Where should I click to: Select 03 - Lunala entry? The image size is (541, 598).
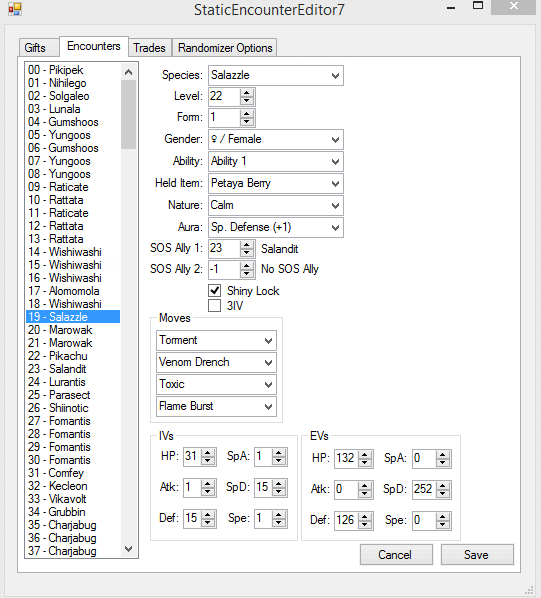pos(73,109)
